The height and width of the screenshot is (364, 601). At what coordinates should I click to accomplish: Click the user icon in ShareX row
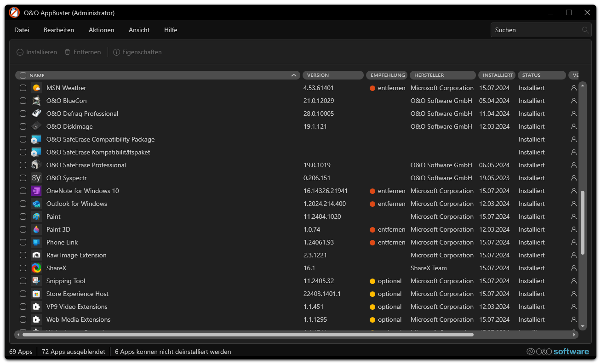coord(573,268)
